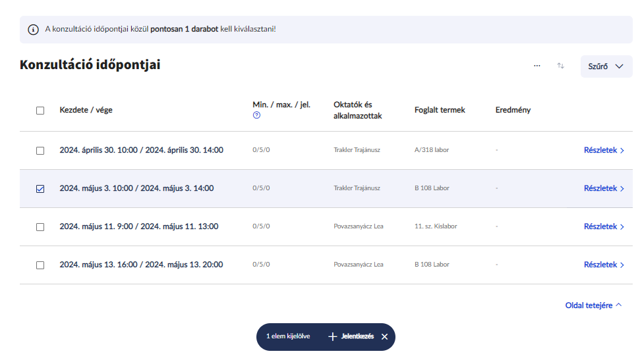Open the Szűrő filter dropdown

(x=606, y=66)
